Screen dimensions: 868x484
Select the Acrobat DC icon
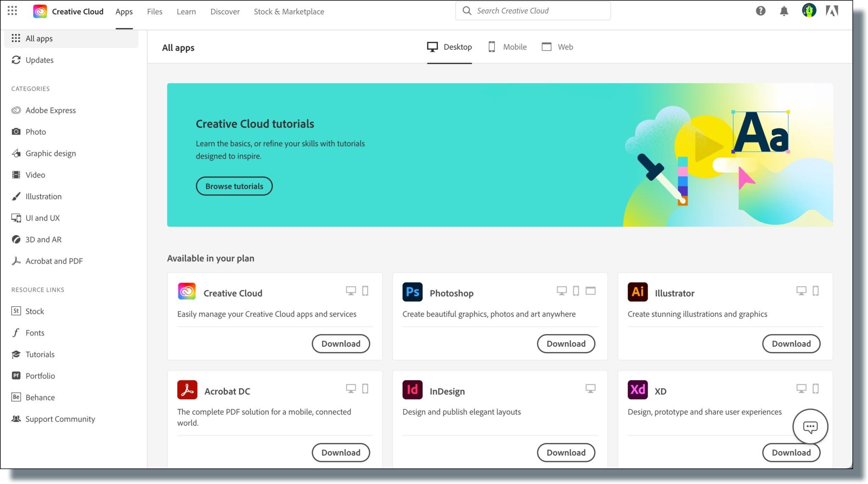point(187,390)
